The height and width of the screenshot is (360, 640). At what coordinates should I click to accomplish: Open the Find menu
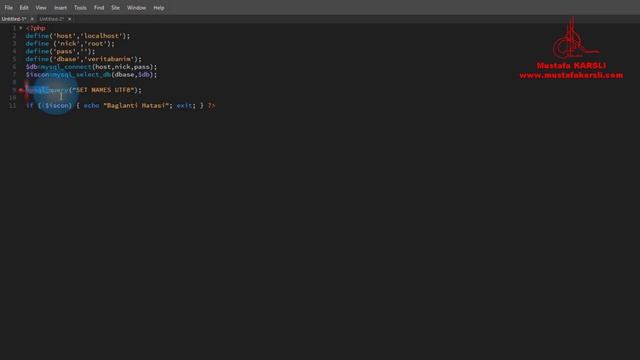point(99,8)
